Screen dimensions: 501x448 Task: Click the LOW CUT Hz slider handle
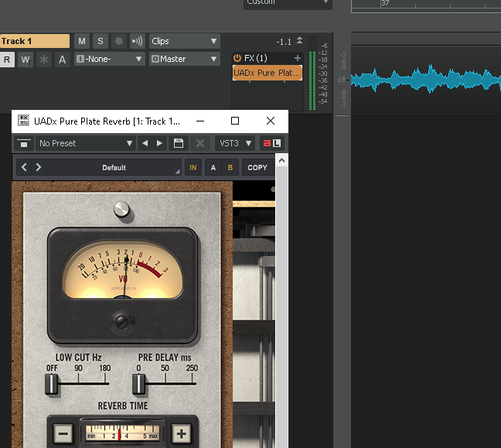pos(52,384)
